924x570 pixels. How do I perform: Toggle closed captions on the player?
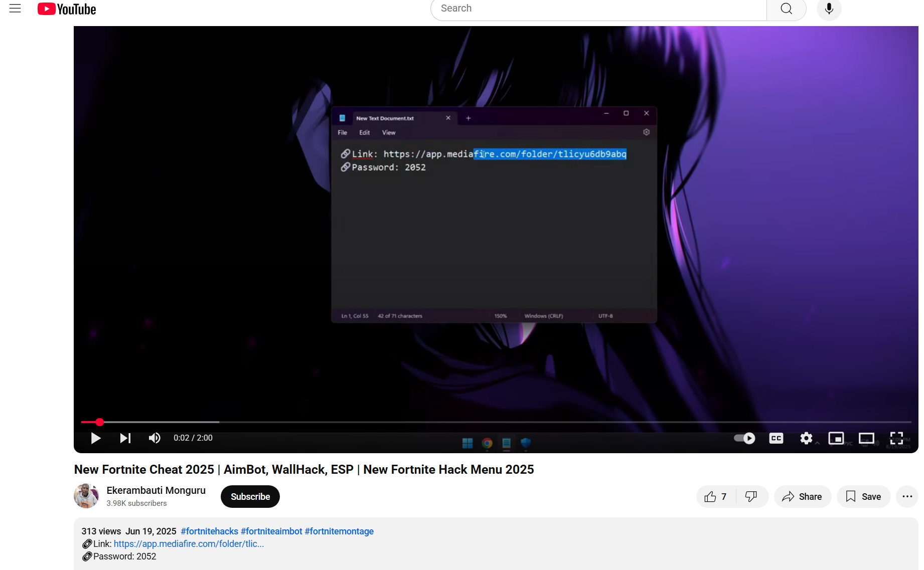(776, 438)
